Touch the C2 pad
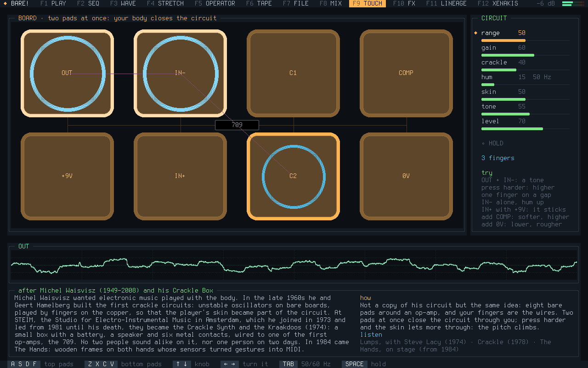Image resolution: width=588 pixels, height=368 pixels. point(293,176)
